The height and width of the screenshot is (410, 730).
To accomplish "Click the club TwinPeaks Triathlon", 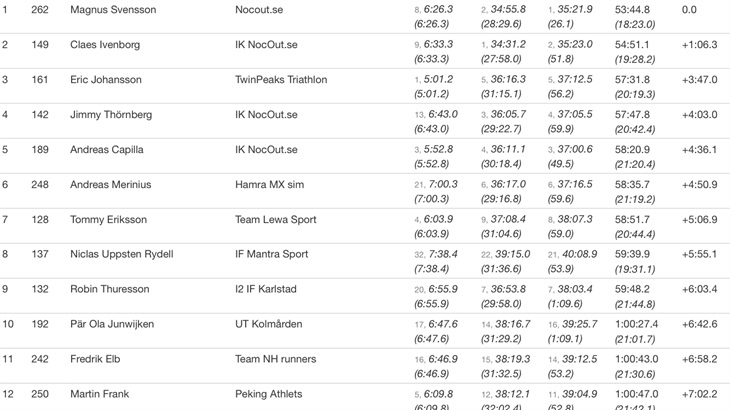I will pos(281,80).
